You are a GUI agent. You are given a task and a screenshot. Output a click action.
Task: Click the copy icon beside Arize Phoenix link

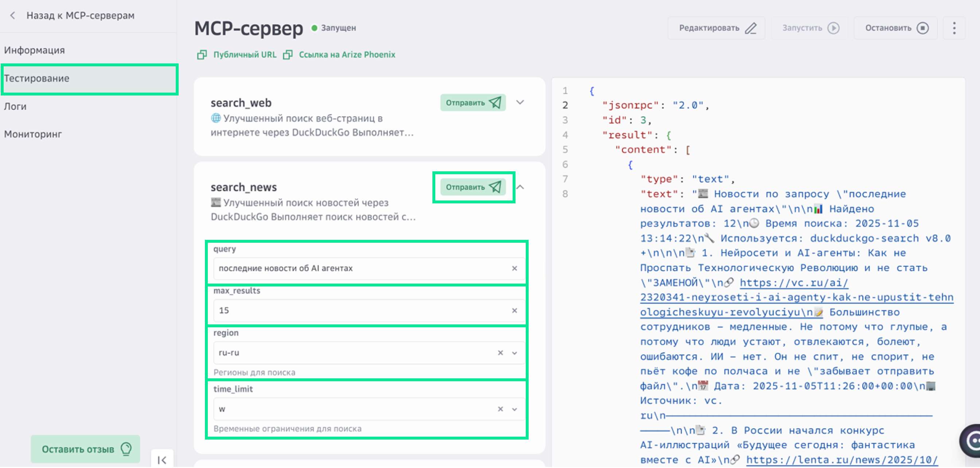coord(288,55)
